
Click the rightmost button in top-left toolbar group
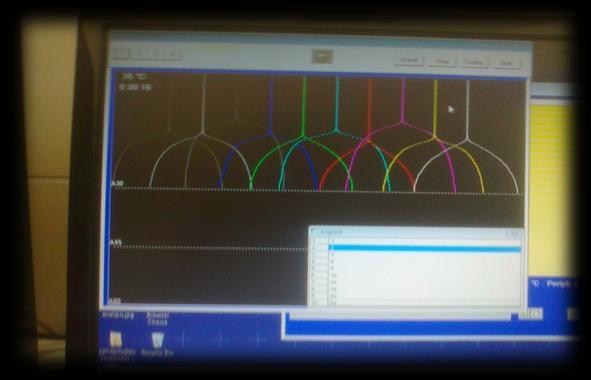pyautogui.click(x=173, y=54)
